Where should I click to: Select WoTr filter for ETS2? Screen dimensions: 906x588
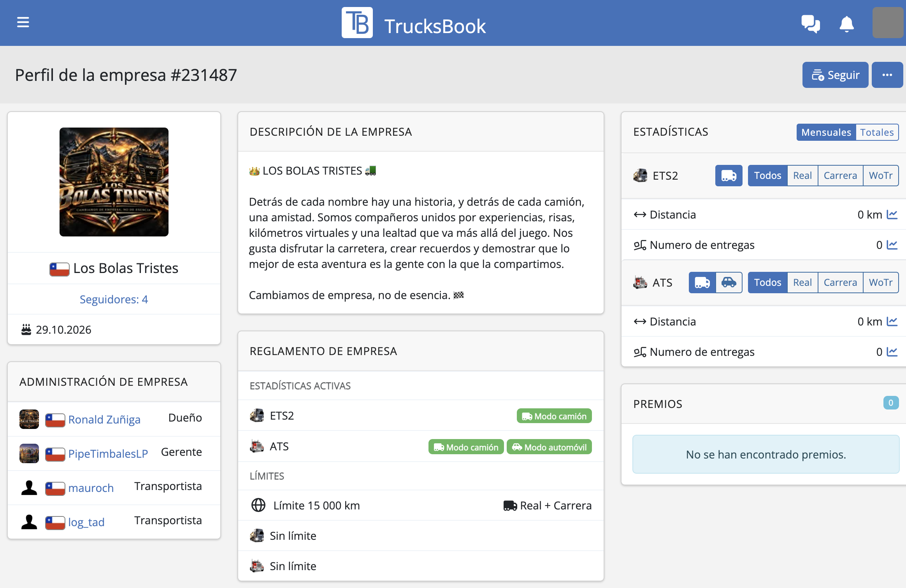point(881,176)
